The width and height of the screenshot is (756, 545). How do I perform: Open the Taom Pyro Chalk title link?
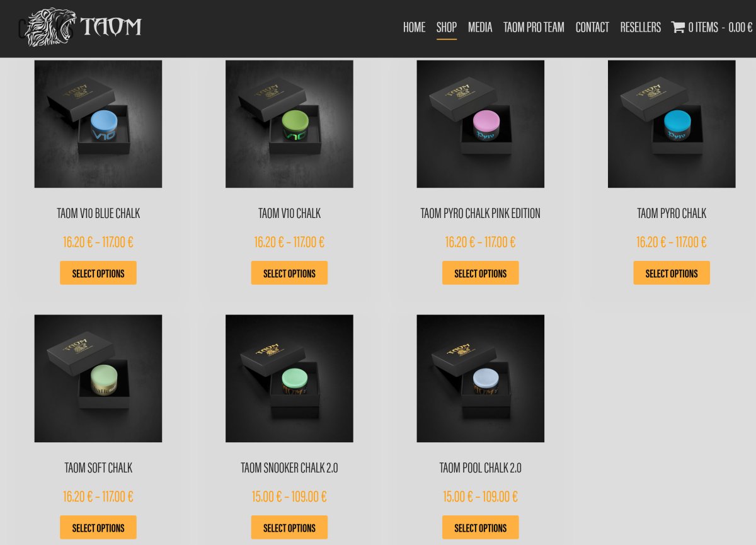[672, 214]
